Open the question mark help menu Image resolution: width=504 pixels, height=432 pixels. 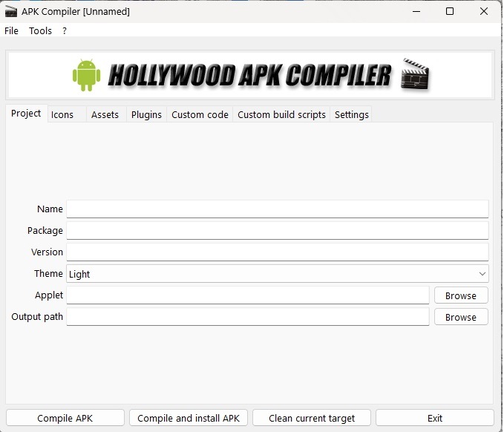click(65, 31)
